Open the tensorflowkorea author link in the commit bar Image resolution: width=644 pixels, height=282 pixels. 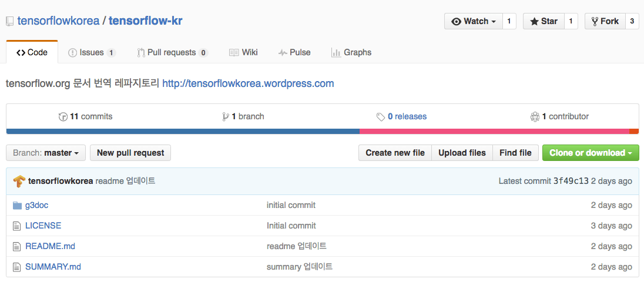coord(61,181)
